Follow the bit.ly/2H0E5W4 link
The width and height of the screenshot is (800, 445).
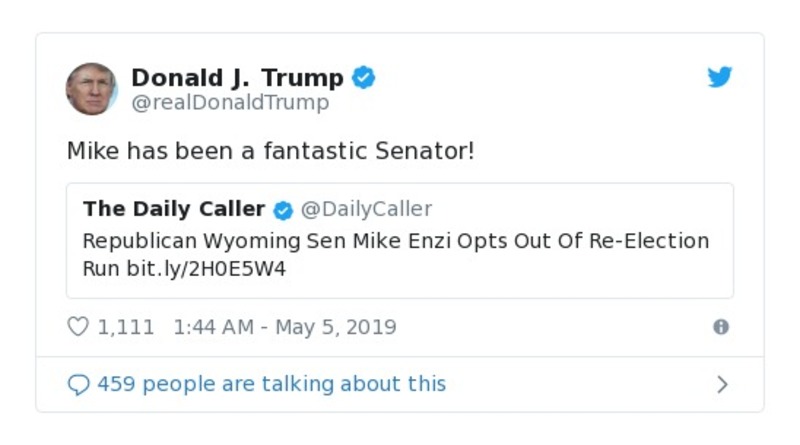[x=206, y=269]
